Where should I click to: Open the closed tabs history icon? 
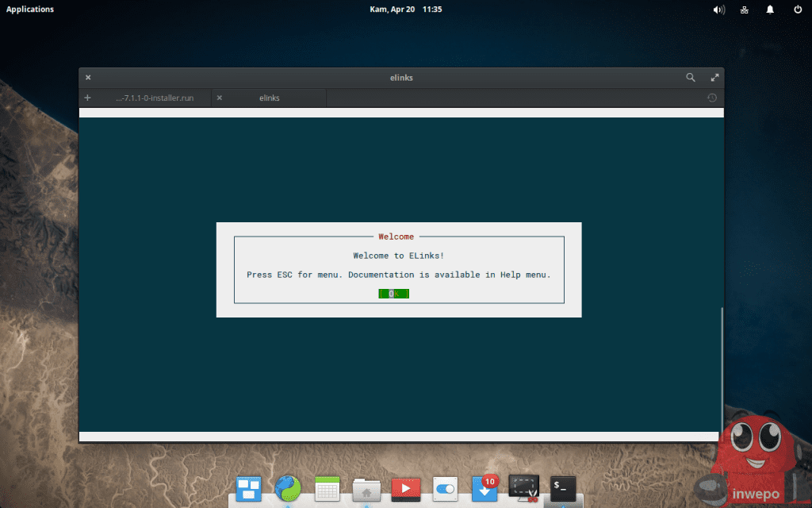712,98
